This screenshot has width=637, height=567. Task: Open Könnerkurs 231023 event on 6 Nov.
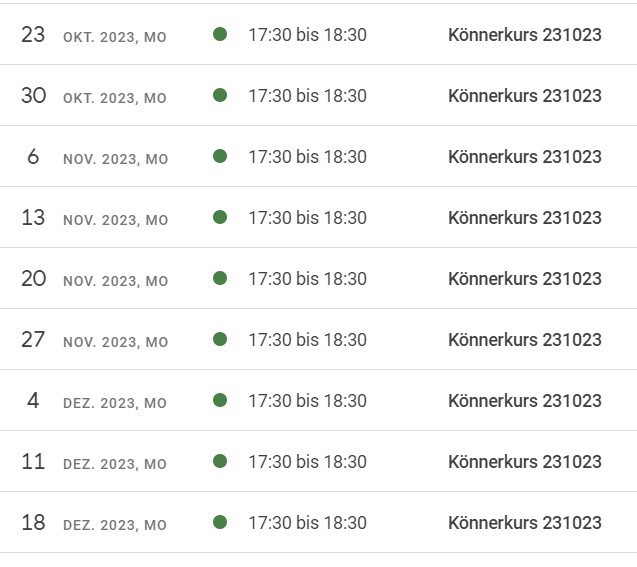(x=524, y=157)
